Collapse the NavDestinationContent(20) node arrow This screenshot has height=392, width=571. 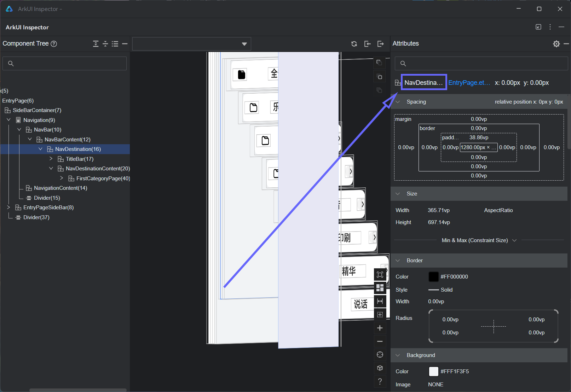[51, 169]
